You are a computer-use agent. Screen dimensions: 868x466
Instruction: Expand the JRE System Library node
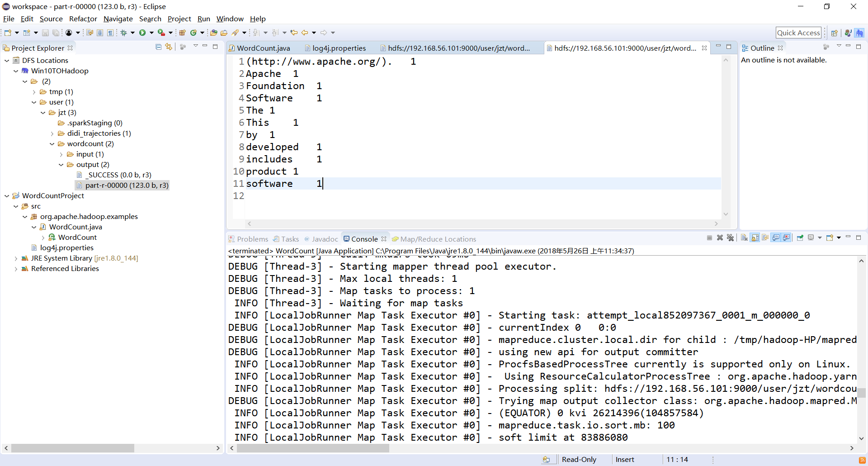pos(16,258)
